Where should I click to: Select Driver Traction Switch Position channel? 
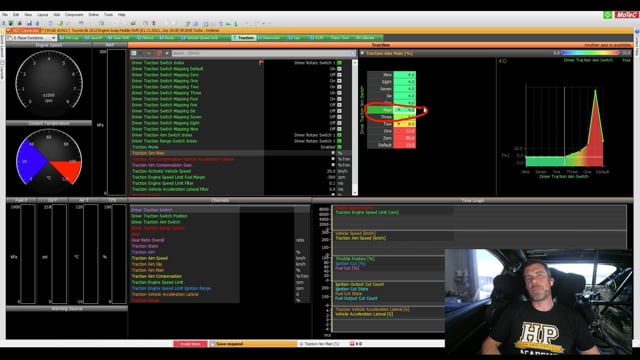click(x=159, y=216)
